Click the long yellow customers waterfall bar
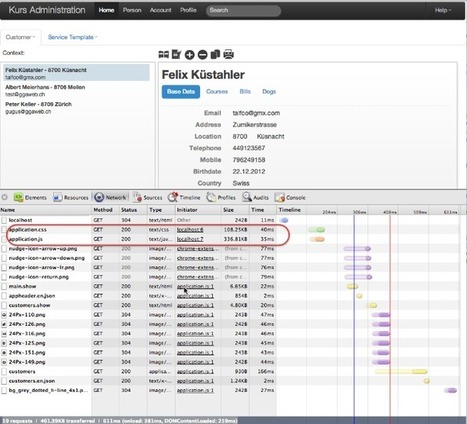Image resolution: width=467 pixels, height=424 pixels. 401,371
